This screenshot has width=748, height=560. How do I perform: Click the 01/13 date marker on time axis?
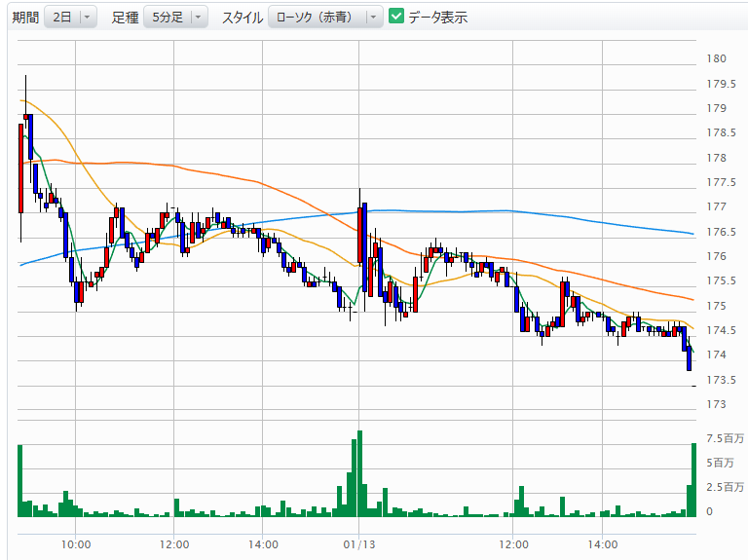pos(358,543)
